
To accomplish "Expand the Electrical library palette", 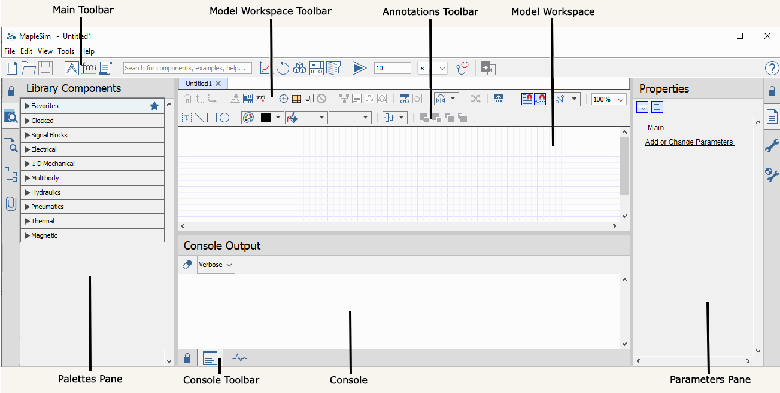I will coord(93,149).
